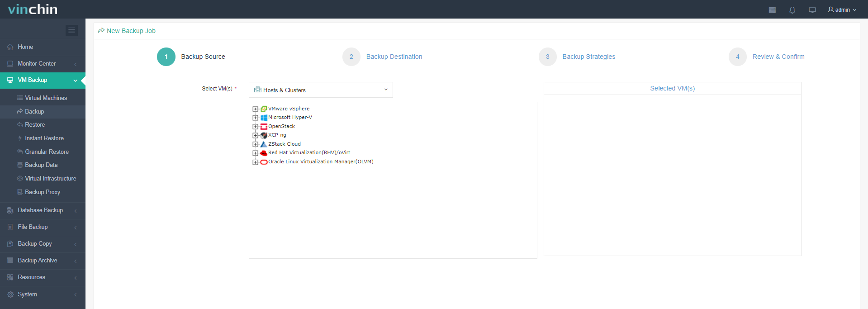This screenshot has width=868, height=309.
Task: Click the Resources icon
Action: (10, 277)
